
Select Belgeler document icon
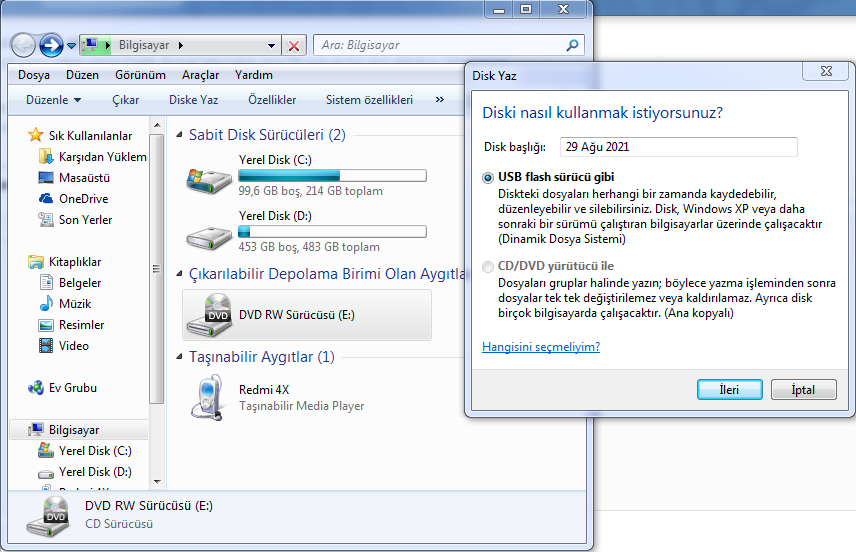pos(46,282)
